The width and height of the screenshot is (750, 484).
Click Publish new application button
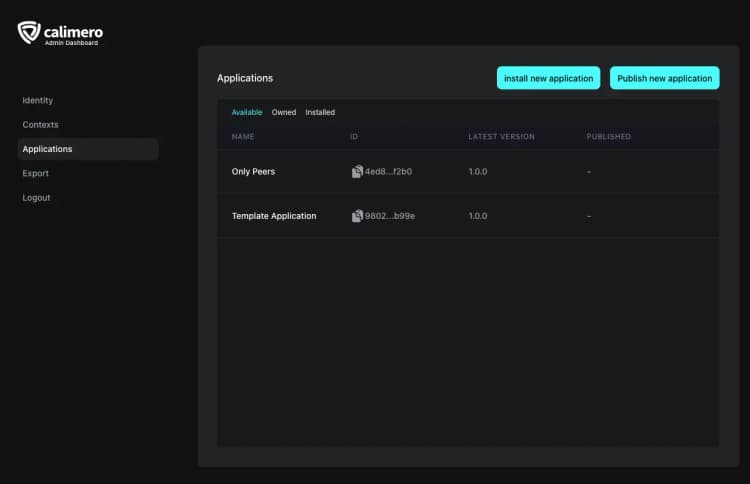pos(664,78)
